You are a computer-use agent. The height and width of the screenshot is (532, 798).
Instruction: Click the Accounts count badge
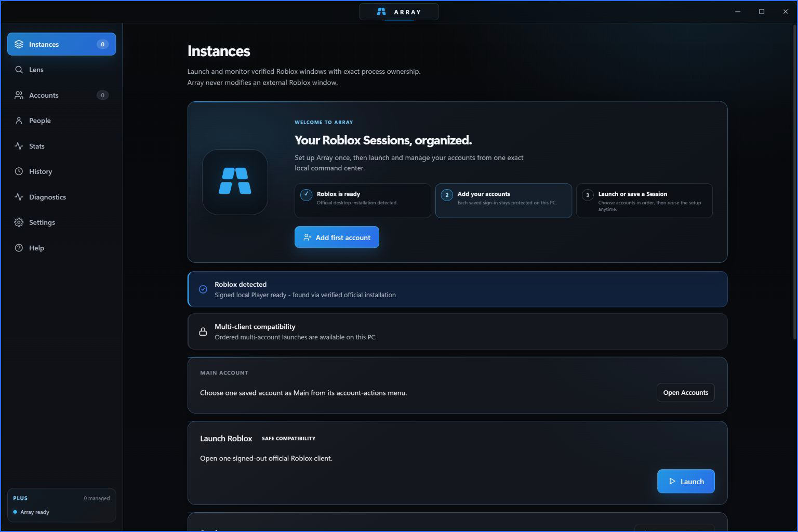click(102, 95)
